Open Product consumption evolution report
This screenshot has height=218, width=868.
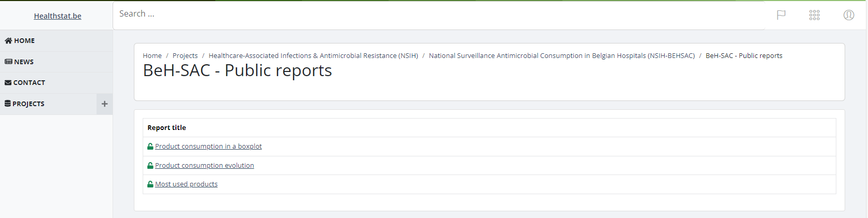tap(204, 166)
